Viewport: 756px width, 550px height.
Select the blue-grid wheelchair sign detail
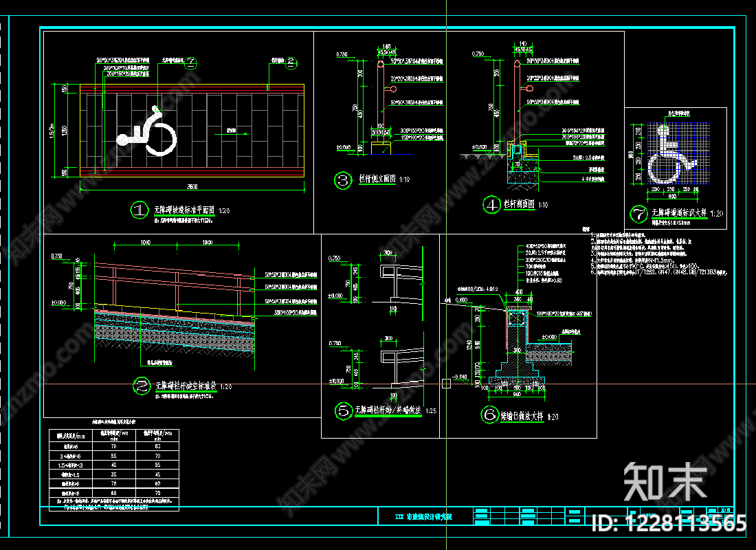[x=678, y=153]
